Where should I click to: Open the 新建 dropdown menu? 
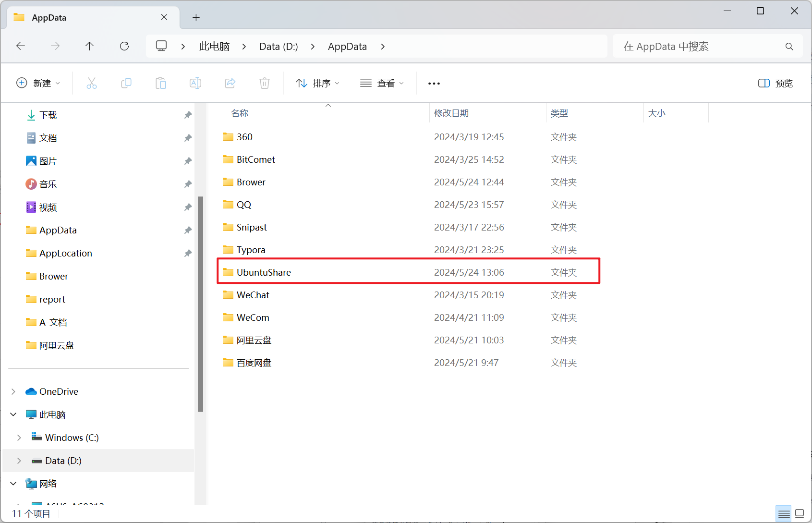(38, 83)
